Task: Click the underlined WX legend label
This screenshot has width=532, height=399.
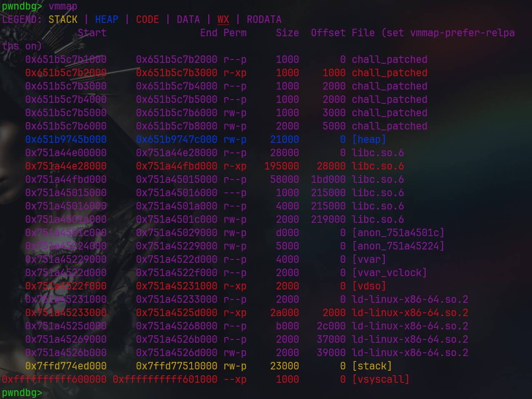Action: (x=223, y=20)
